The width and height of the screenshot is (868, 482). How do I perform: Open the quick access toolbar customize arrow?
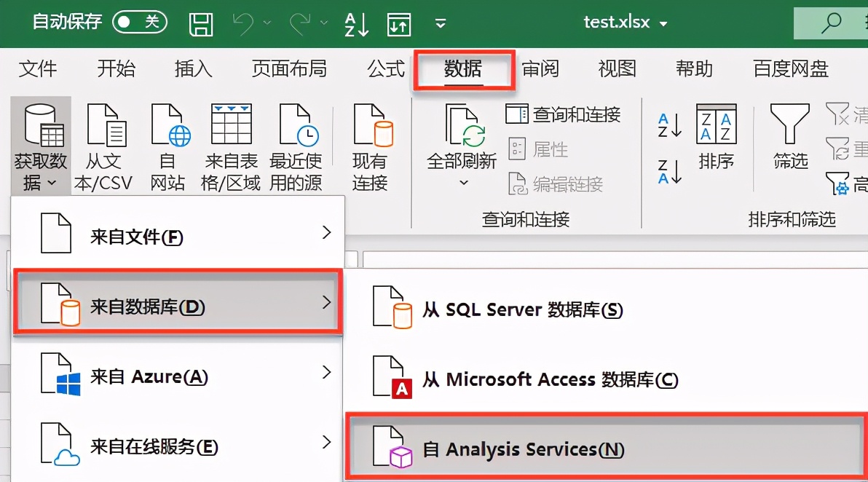tap(440, 23)
